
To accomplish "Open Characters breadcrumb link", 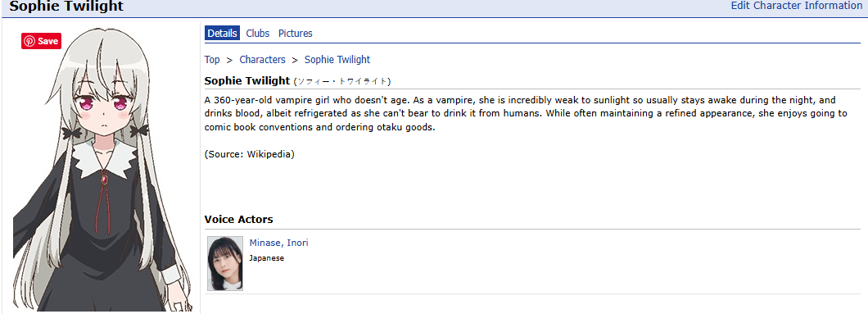I will coord(262,59).
